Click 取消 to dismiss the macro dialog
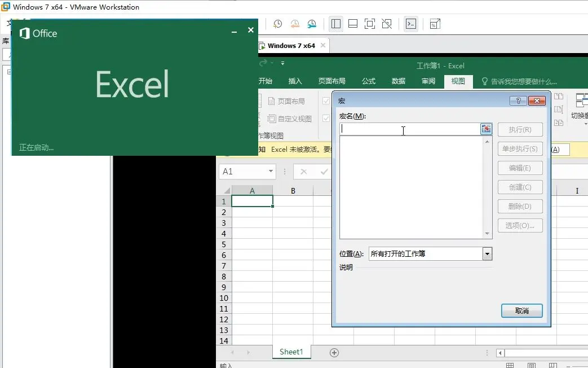 point(522,310)
